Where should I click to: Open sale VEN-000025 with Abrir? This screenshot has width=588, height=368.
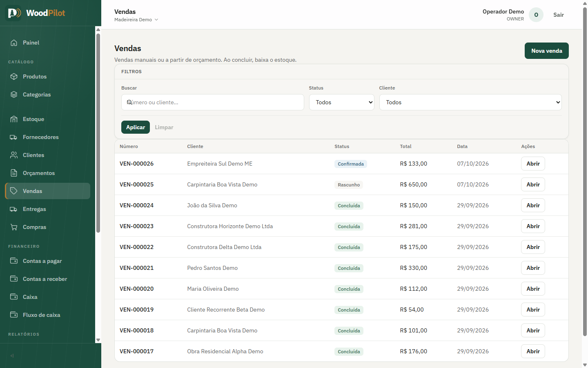(x=533, y=184)
